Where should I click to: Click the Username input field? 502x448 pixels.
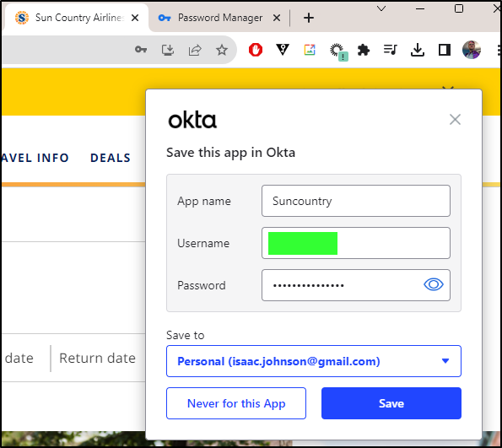356,243
